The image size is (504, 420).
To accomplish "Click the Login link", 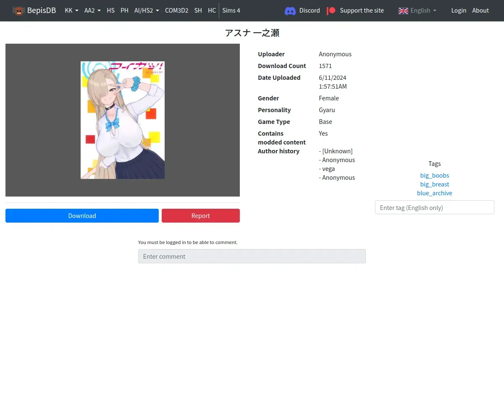I will click(459, 10).
